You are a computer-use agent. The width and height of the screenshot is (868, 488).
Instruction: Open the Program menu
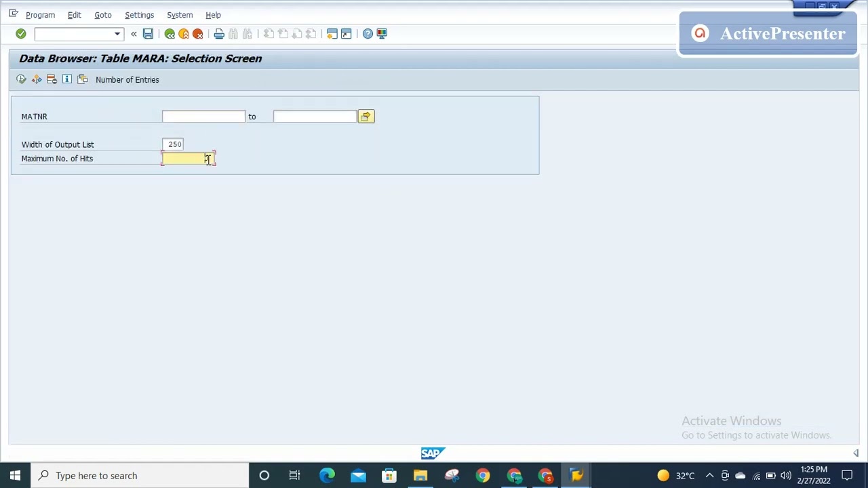(x=40, y=15)
